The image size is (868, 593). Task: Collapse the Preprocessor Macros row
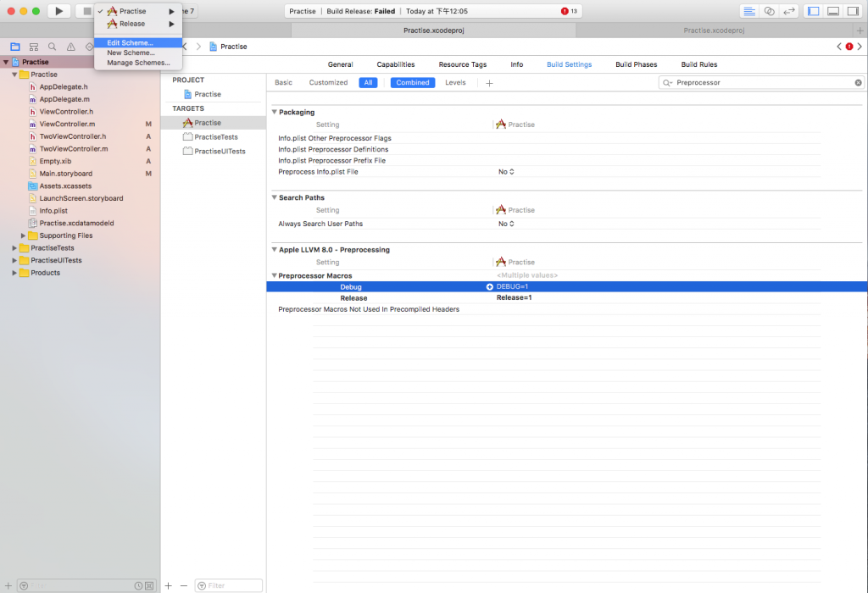coord(274,275)
